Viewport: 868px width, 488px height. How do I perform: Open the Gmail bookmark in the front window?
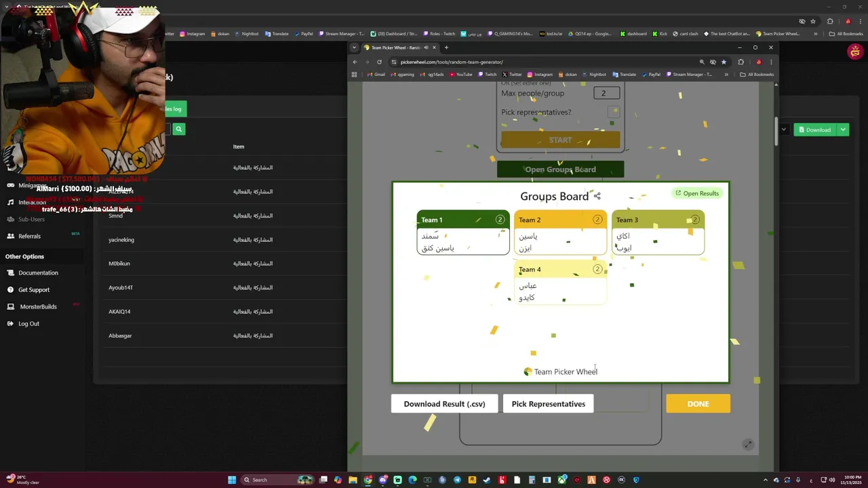click(376, 75)
